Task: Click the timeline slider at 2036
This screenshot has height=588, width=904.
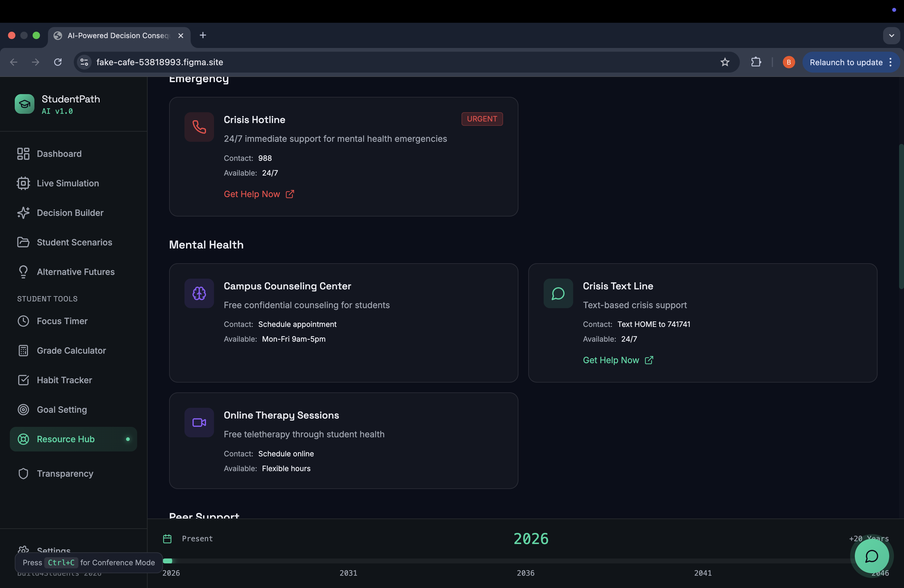Action: click(x=525, y=561)
